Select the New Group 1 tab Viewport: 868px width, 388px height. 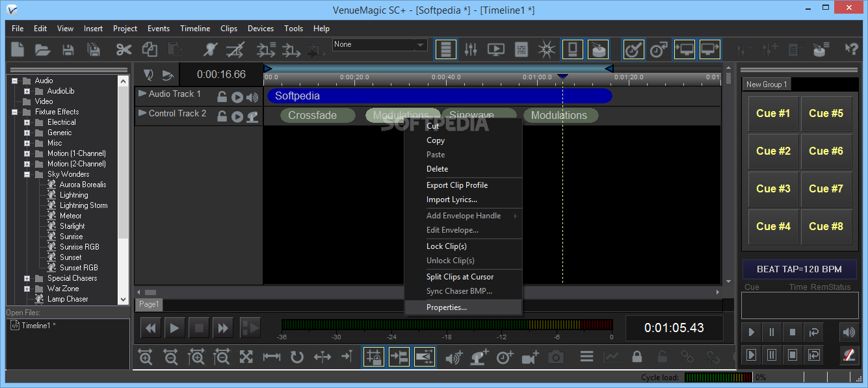click(767, 84)
